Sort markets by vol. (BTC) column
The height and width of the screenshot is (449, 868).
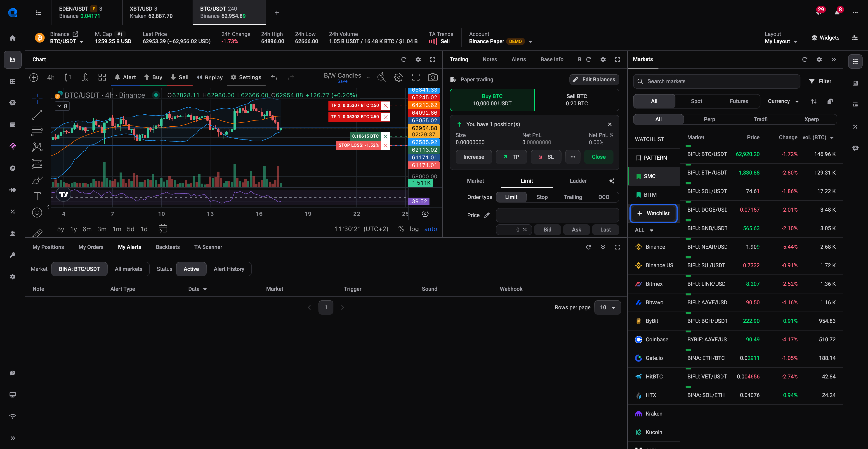818,137
